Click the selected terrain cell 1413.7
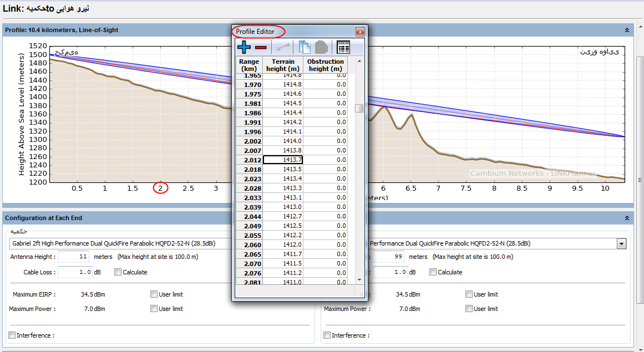 click(282, 160)
